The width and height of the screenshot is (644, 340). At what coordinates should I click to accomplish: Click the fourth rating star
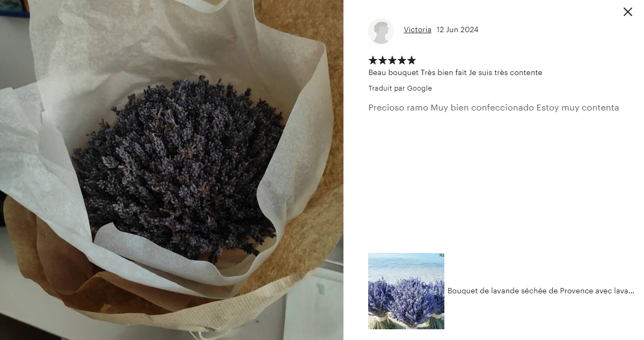[x=402, y=60]
